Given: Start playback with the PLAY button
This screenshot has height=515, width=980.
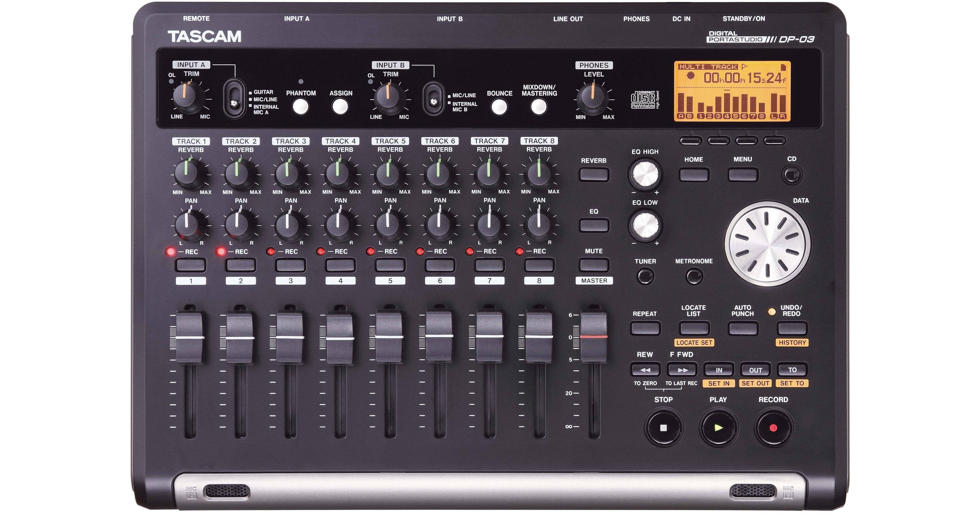Looking at the screenshot, I should click(x=719, y=428).
